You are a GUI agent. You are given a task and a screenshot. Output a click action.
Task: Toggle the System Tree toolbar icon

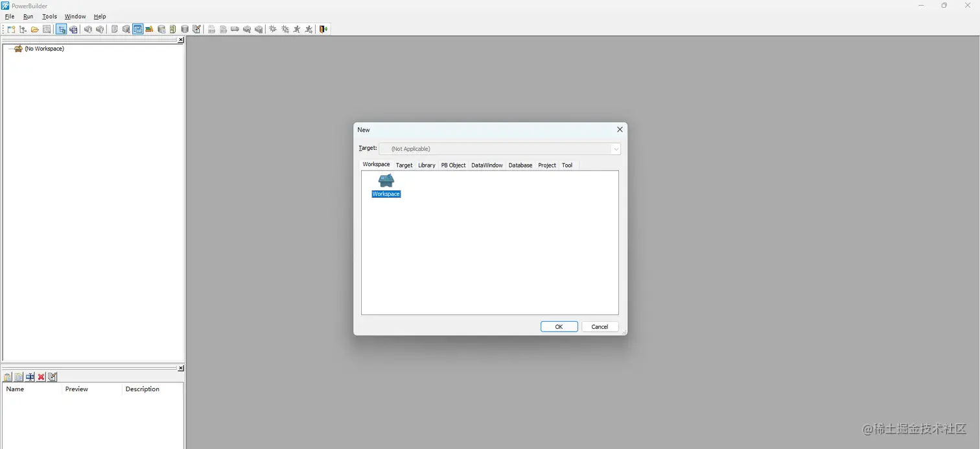coord(61,29)
